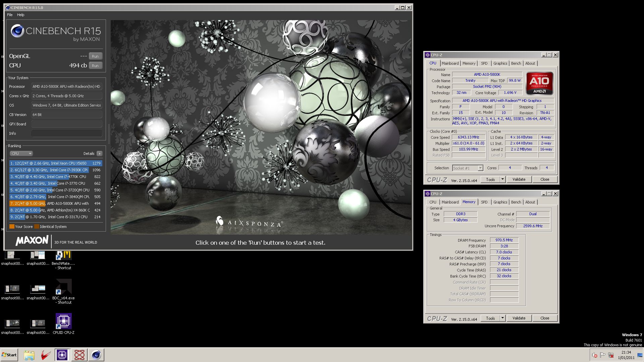Screen dimensions: 644x362
Task: Open Tools dropdown arrow in CPU-Z processor window
Action: (502, 179)
